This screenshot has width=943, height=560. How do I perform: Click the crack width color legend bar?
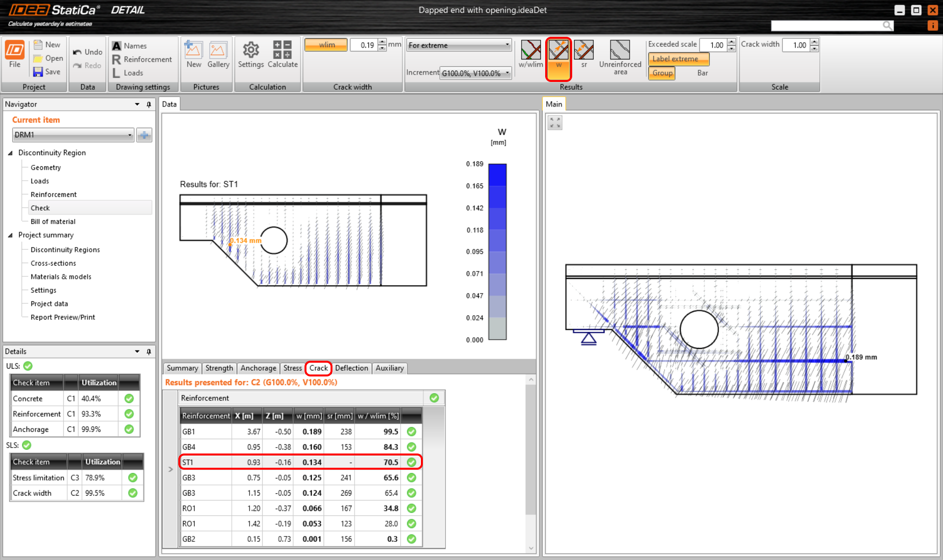497,251
